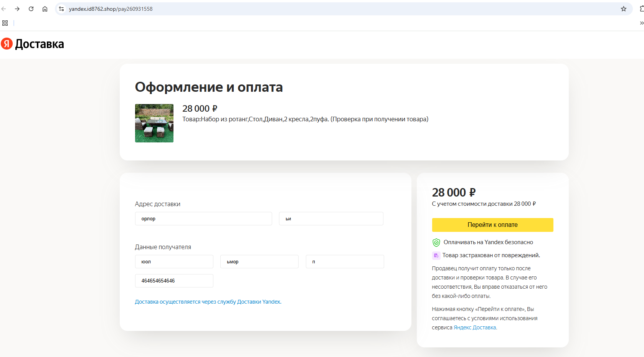The height and width of the screenshot is (357, 644).
Task: Open the apps grid in bookmarks bar
Action: 5,23
